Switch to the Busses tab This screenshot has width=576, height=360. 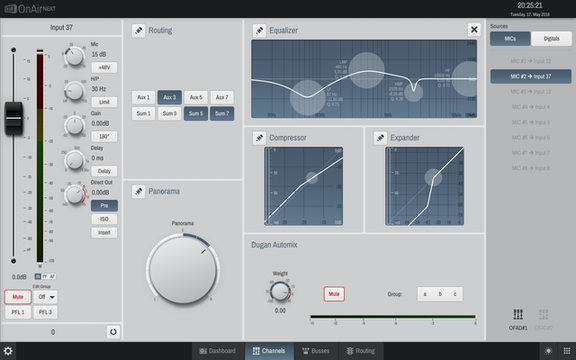(x=316, y=351)
